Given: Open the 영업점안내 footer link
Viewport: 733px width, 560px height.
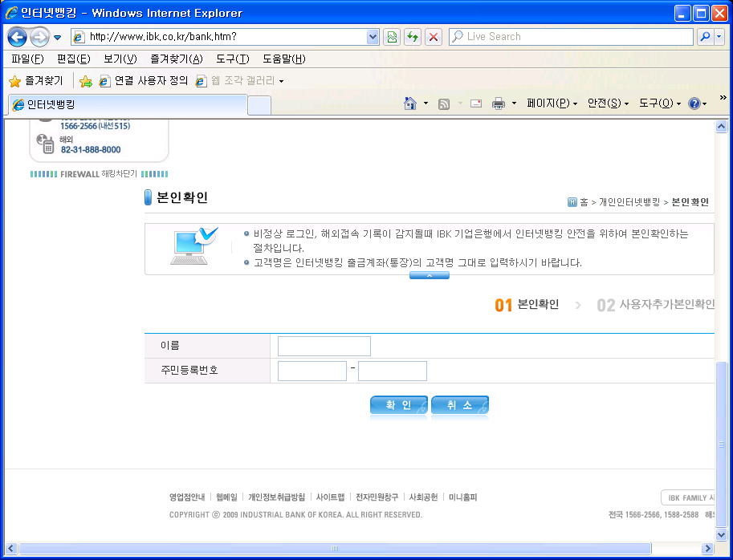Looking at the screenshot, I should point(187,497).
